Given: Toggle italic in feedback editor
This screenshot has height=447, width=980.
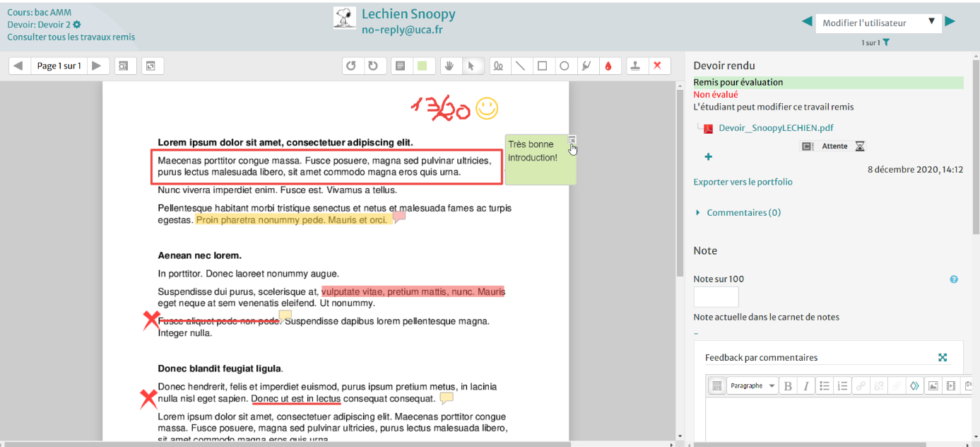Looking at the screenshot, I should [x=805, y=386].
